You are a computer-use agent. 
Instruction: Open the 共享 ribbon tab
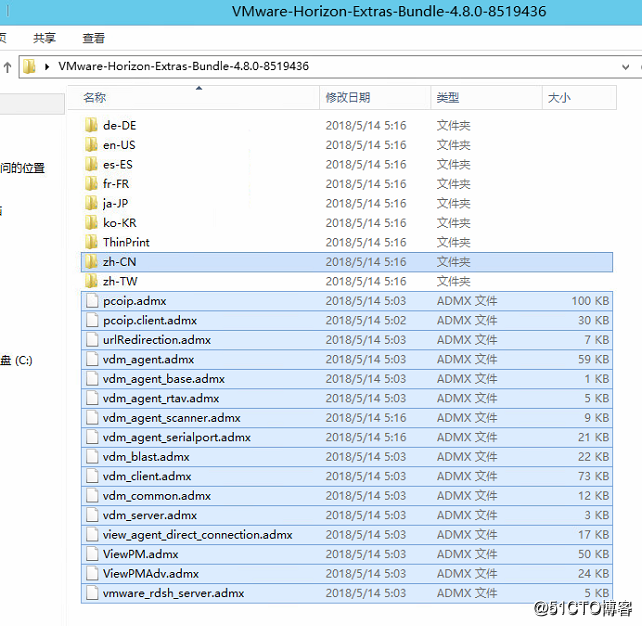[44, 38]
